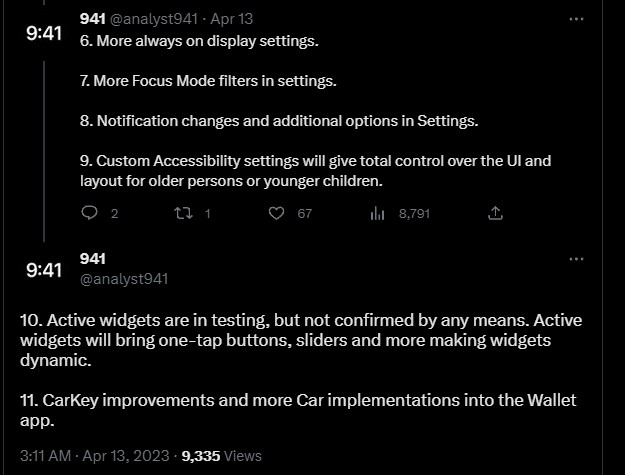Viewport: 625px width, 475px height.
Task: Open the 9:41 avatar on the main tweet
Action: pos(44,270)
